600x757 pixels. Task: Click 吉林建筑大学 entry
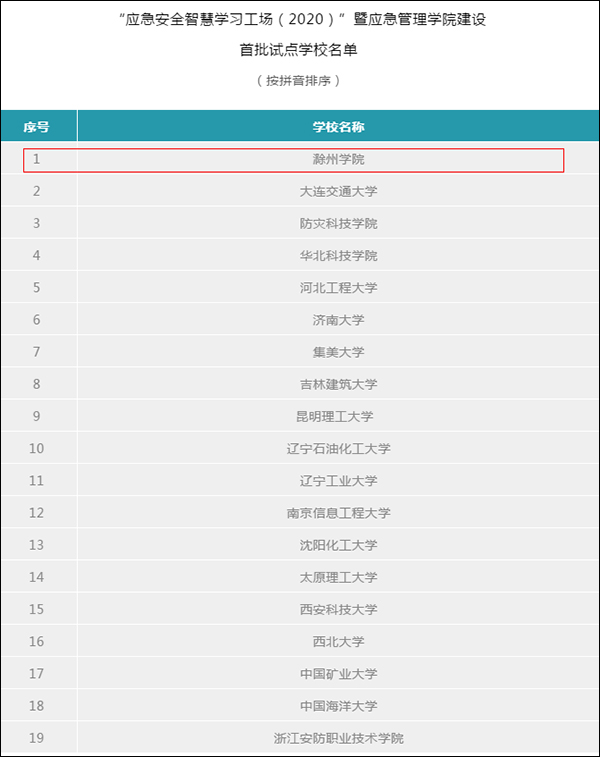pyautogui.click(x=338, y=384)
